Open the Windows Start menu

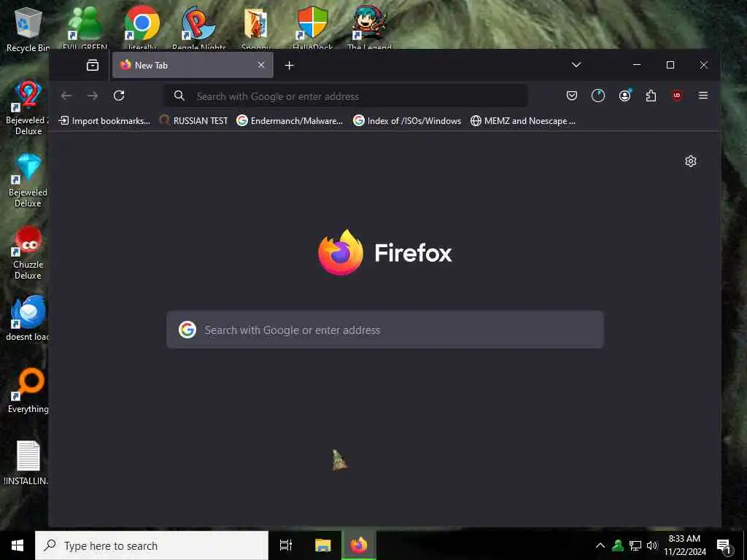click(x=18, y=545)
